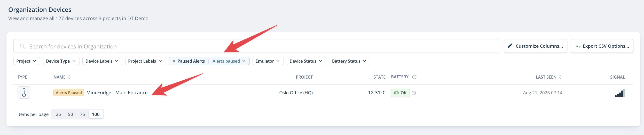Image resolution: width=644 pixels, height=135 pixels.
Task: Open the Device Type filter dropdown
Action: (61, 61)
